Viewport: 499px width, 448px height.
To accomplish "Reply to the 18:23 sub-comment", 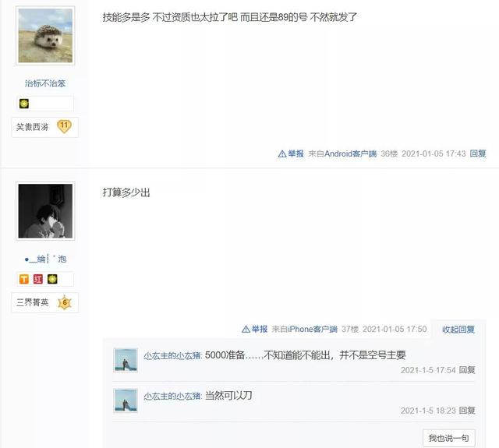I will (x=467, y=411).
